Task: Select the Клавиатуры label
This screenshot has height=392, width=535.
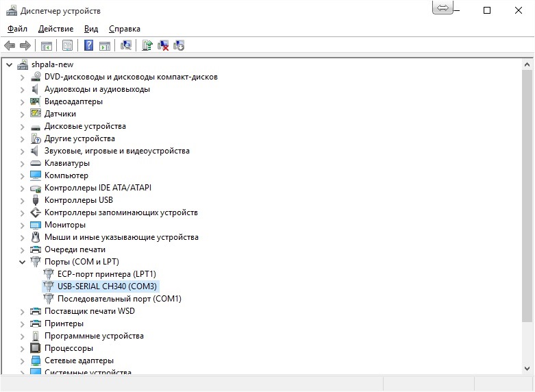Action: click(67, 163)
